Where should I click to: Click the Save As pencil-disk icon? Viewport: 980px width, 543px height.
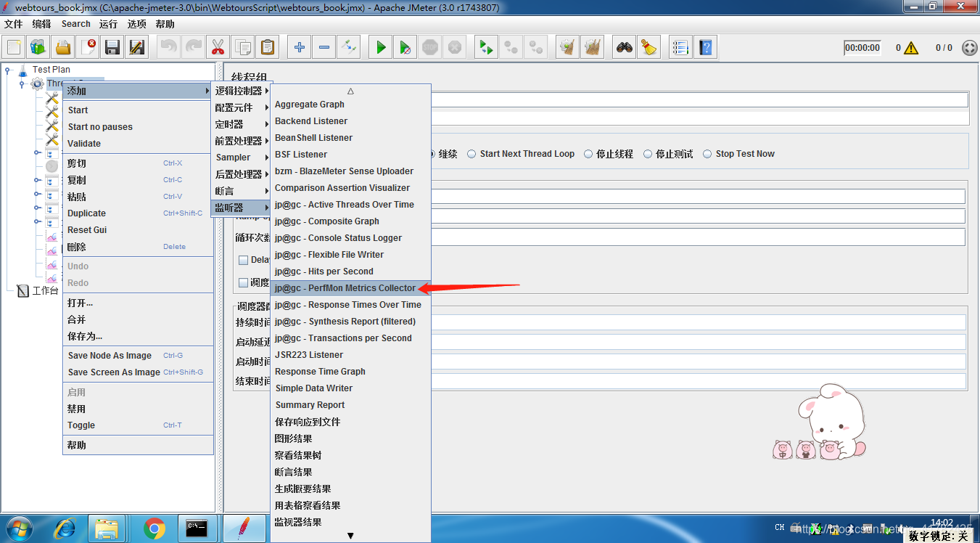point(137,47)
